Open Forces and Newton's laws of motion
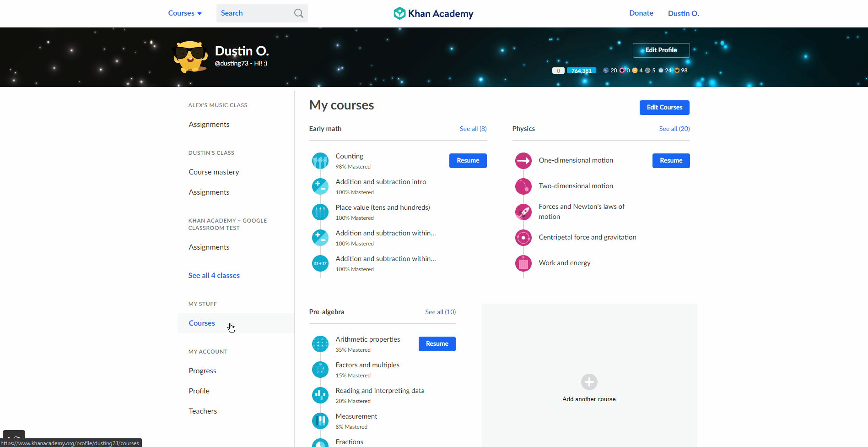The image size is (868, 447). point(582,212)
